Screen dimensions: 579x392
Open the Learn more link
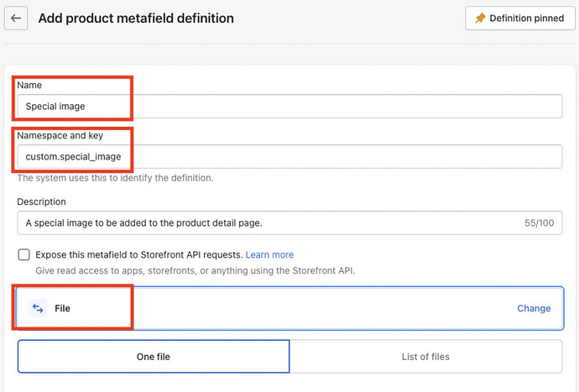pyautogui.click(x=269, y=254)
